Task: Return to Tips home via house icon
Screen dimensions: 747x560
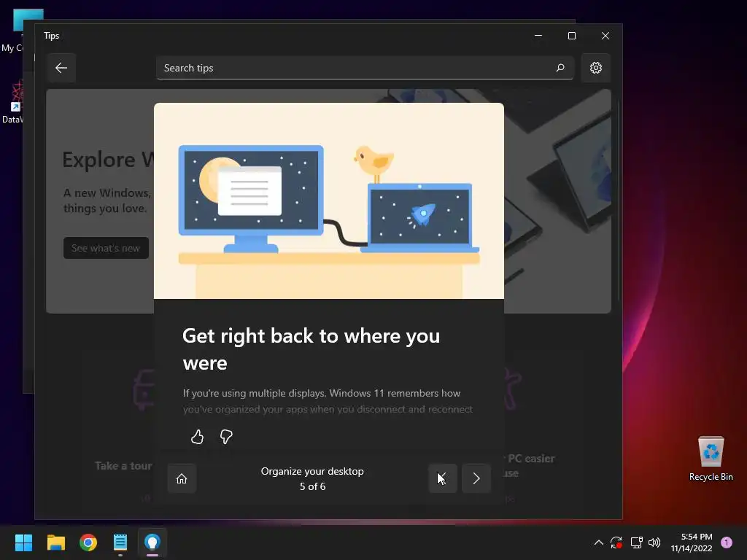Action: 182,478
